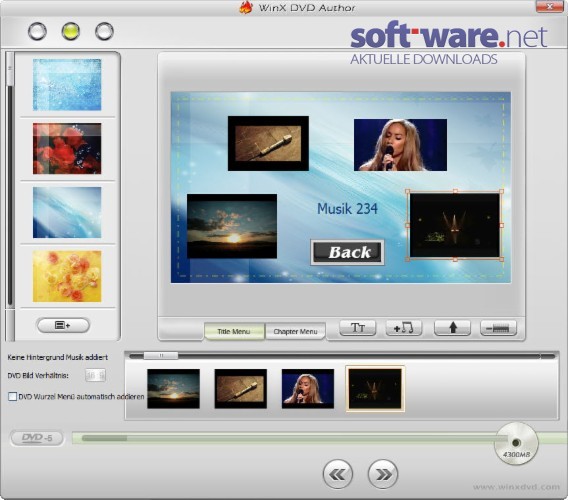Select the yellow flowers background thumbnail
The width and height of the screenshot is (568, 500).
click(67, 276)
